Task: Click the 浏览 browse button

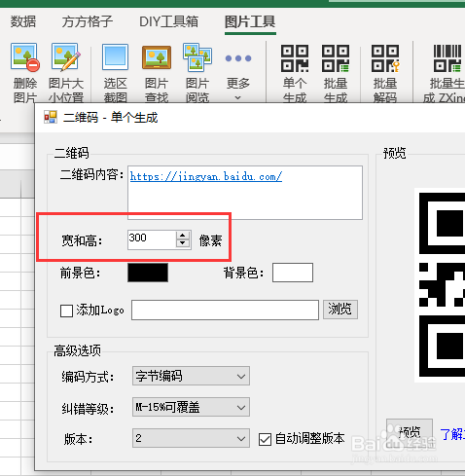Action: (x=340, y=310)
